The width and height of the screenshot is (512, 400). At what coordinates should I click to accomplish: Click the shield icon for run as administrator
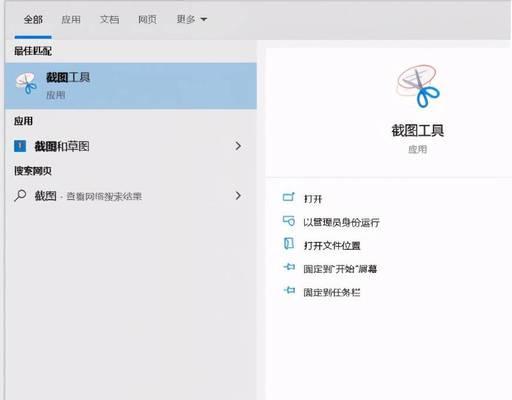[x=289, y=221]
